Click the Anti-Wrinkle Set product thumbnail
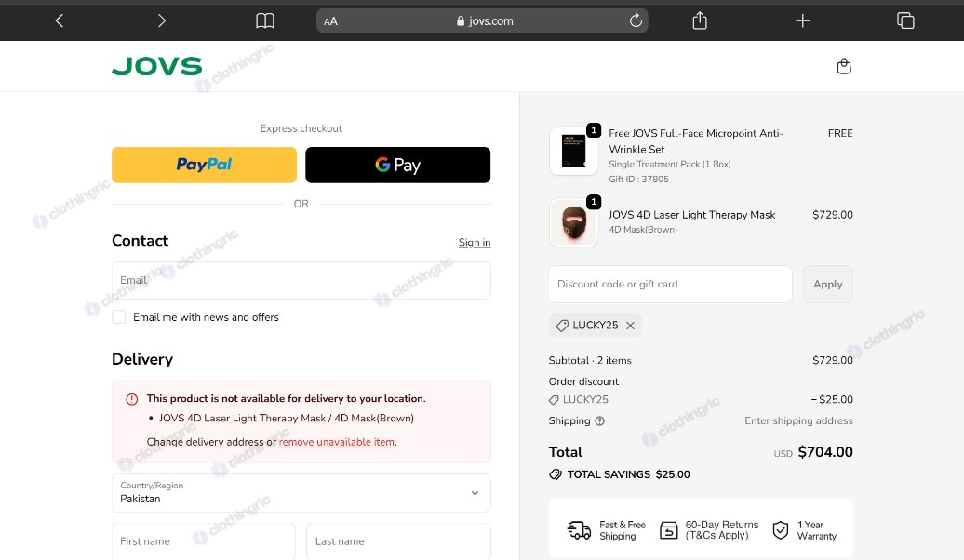The image size is (964, 560). tap(573, 152)
